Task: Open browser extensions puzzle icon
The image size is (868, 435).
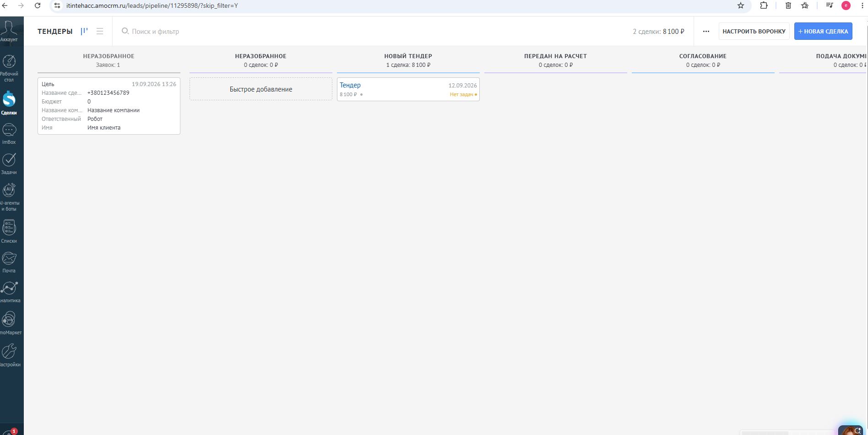Action: tap(764, 5)
